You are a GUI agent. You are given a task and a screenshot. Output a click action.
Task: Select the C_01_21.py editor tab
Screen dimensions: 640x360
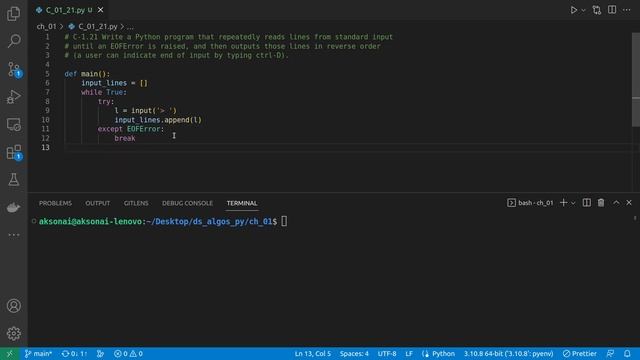pyautogui.click(x=64, y=10)
